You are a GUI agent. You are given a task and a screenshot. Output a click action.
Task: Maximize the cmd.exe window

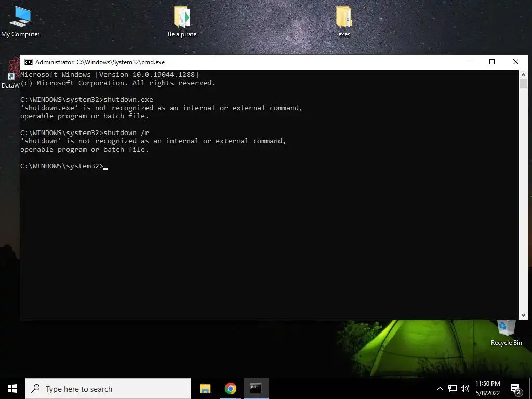click(x=492, y=62)
